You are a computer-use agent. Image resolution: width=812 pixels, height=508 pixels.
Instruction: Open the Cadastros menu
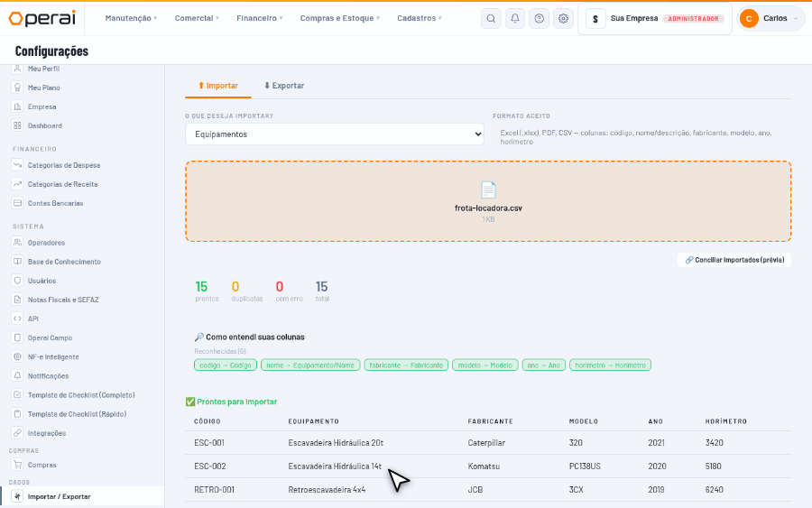pos(420,18)
